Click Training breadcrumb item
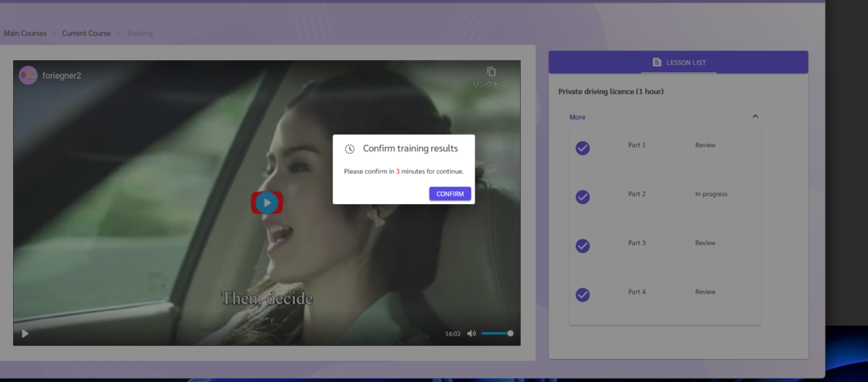The image size is (868, 382). click(140, 33)
